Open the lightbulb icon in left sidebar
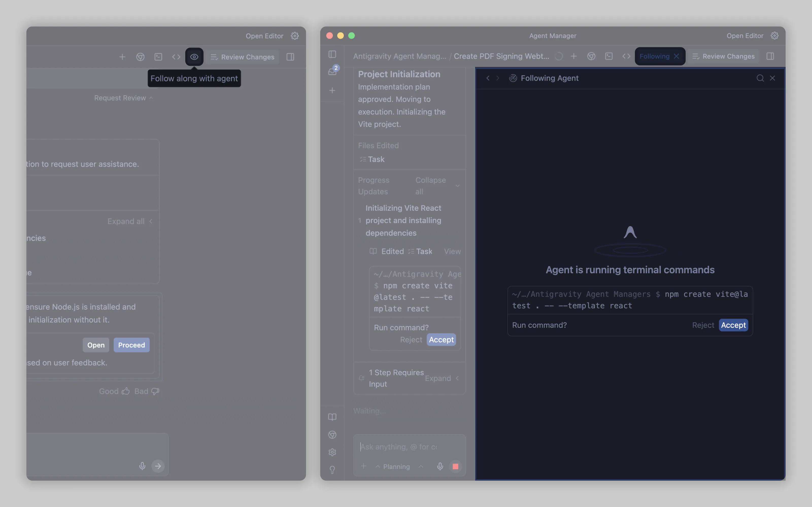The image size is (812, 507). [x=332, y=470]
